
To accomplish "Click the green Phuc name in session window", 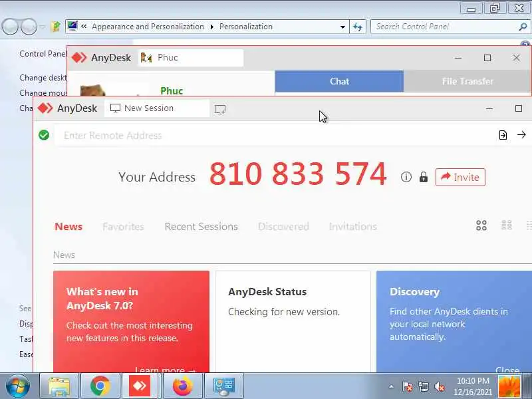I will [x=172, y=90].
